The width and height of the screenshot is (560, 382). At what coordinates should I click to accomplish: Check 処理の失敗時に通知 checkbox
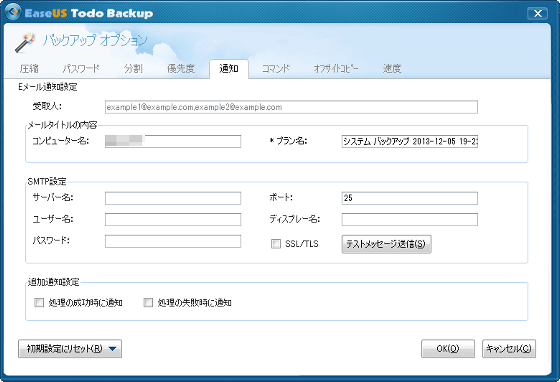pos(148,303)
